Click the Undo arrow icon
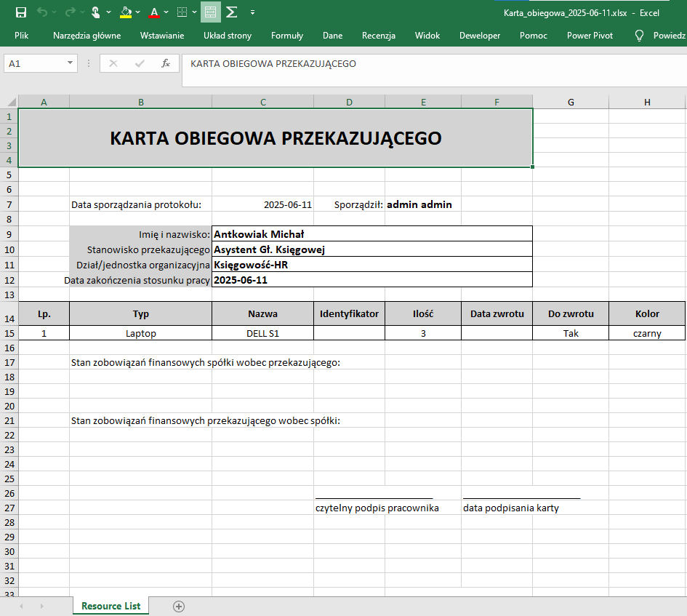This screenshot has height=616, width=687. (x=42, y=12)
